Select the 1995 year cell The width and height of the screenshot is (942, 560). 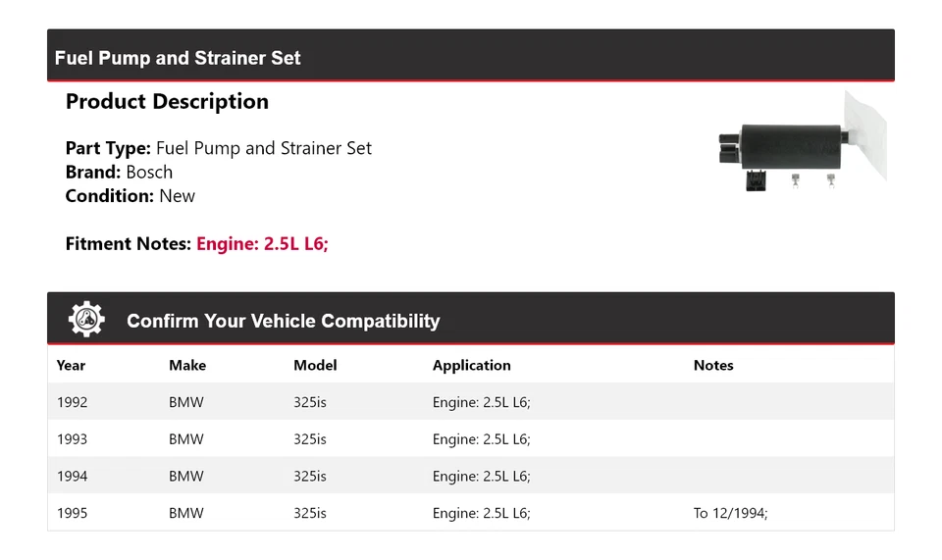point(72,513)
